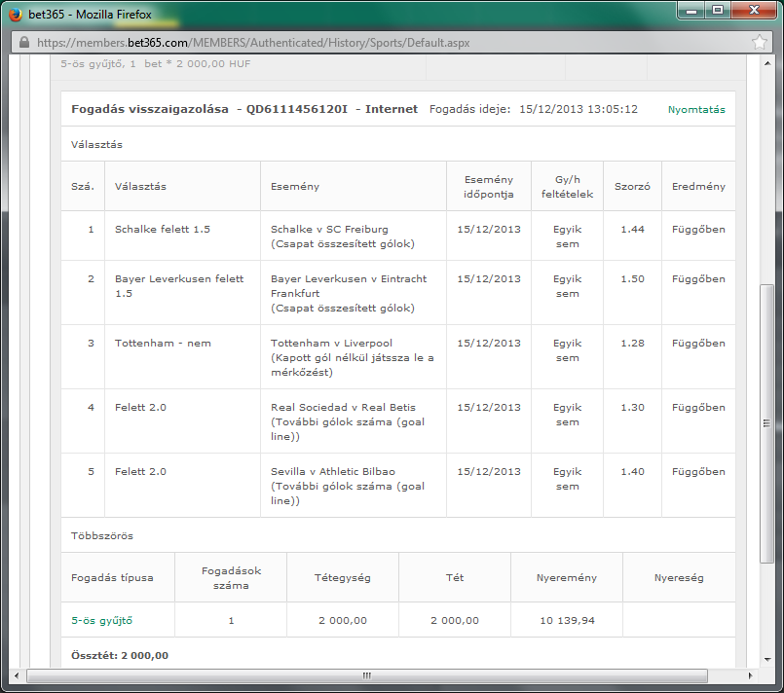The image size is (784, 693).
Task: Click 'Schalke v SC Freiburg' event text
Action: 329,230
